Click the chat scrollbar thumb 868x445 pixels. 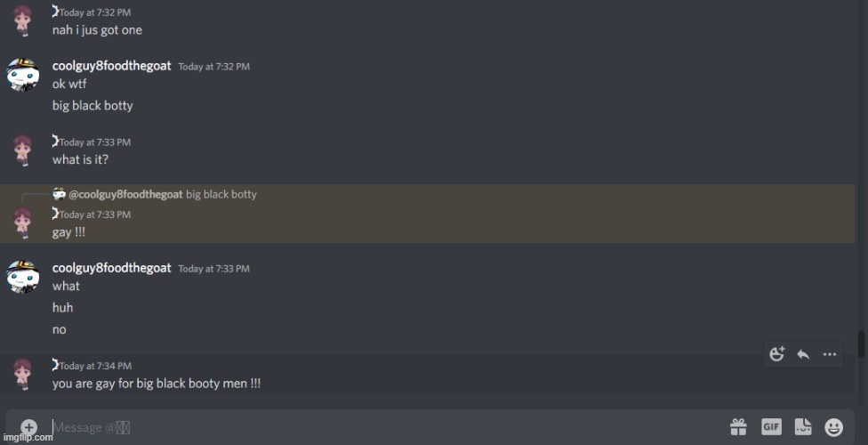point(861,344)
